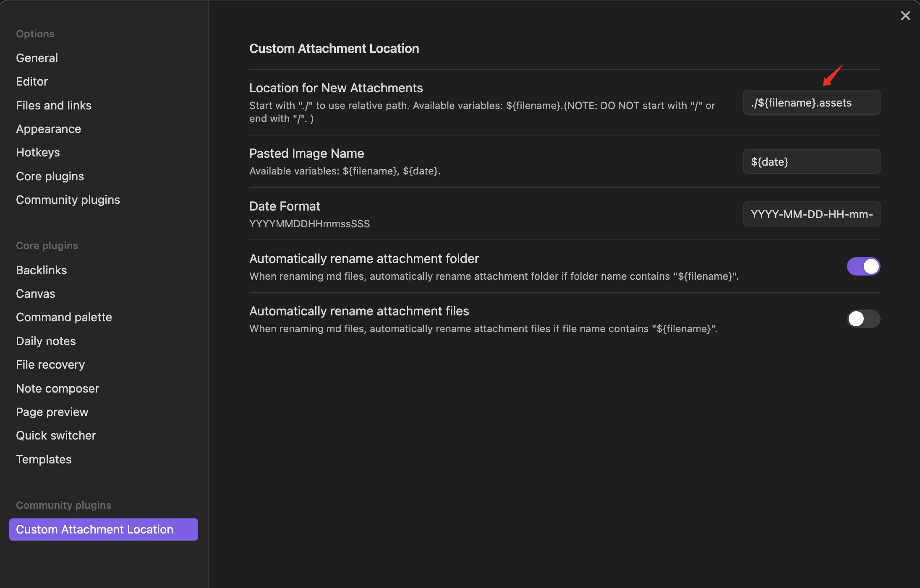This screenshot has height=588, width=920.
Task: Open Files and links settings
Action: coord(54,105)
